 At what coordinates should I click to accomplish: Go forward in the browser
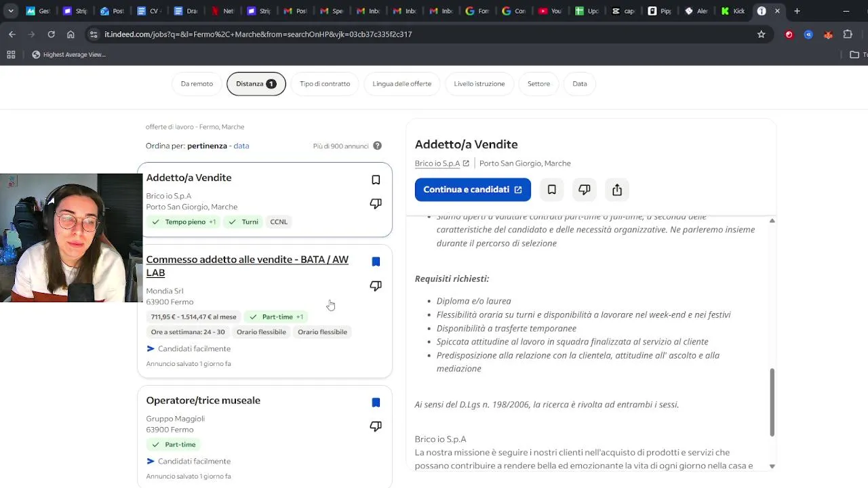32,34
